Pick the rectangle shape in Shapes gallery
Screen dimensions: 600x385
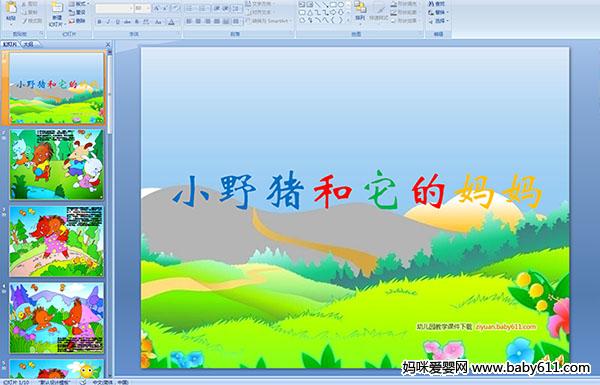pyautogui.click(x=333, y=5)
